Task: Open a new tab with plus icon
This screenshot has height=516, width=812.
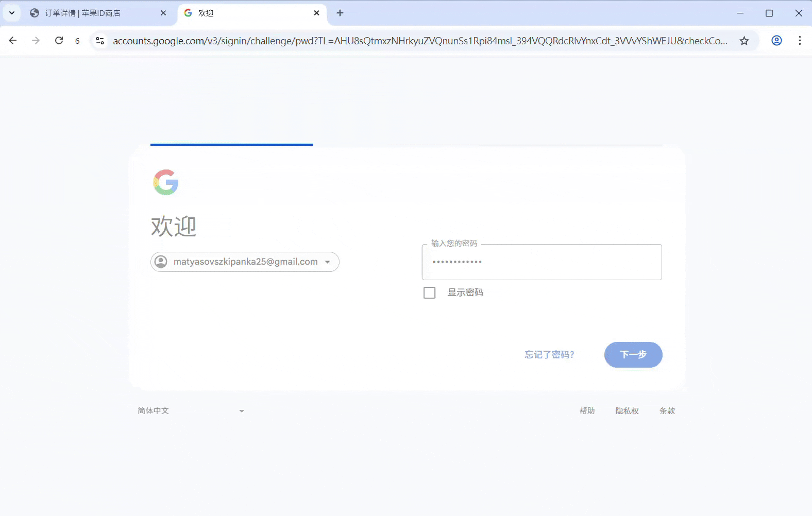Action: (340, 13)
